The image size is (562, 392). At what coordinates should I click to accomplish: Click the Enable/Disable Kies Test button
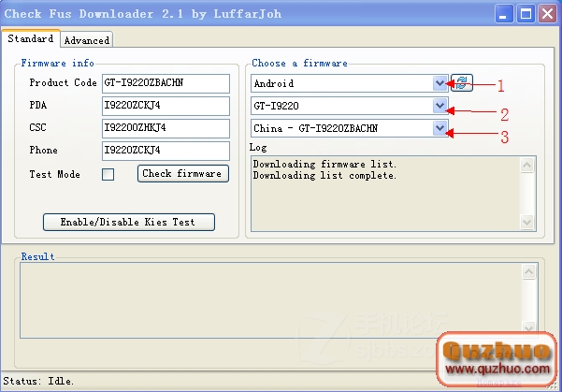129,222
